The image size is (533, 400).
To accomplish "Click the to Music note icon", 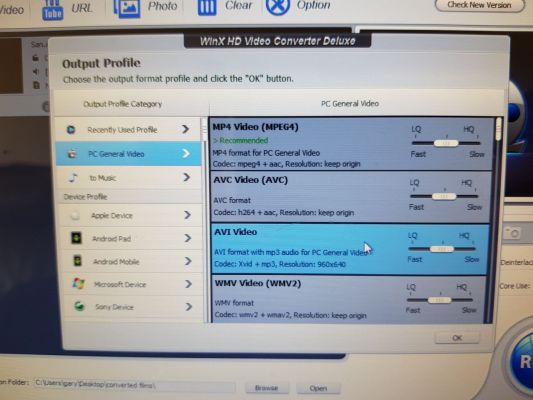I will tap(73, 177).
